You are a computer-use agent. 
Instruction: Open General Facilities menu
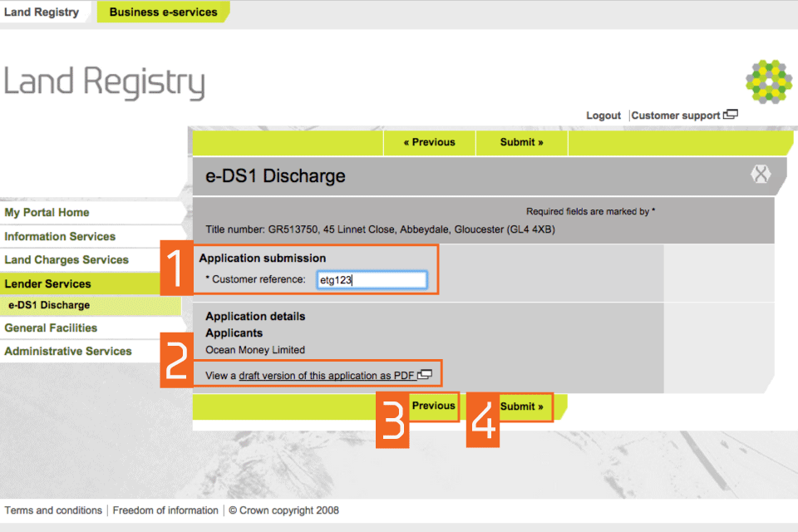51,328
